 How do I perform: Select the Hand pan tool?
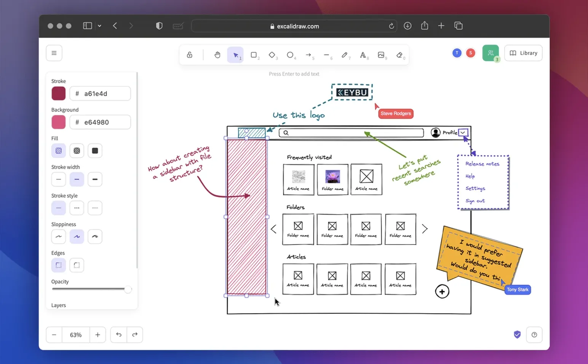[x=217, y=55]
